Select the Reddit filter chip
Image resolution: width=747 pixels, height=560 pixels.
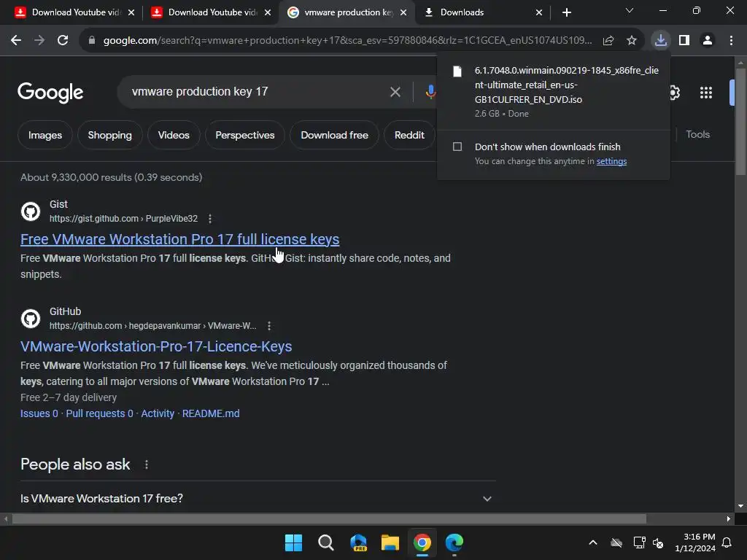(409, 135)
